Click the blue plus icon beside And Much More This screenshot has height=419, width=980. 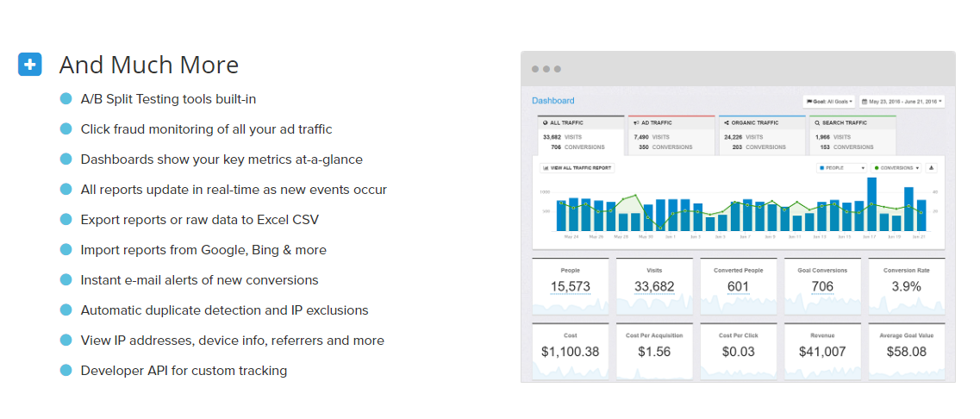click(x=30, y=65)
